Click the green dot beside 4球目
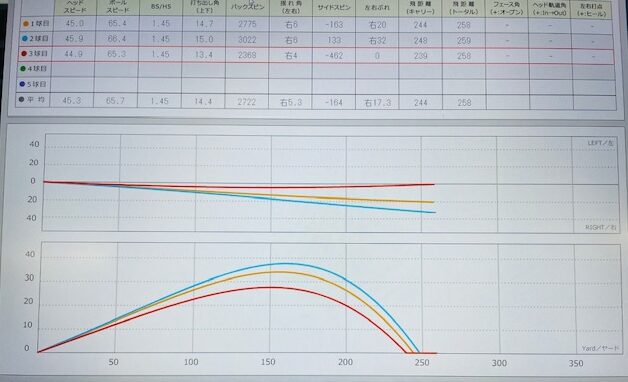 click(x=23, y=68)
